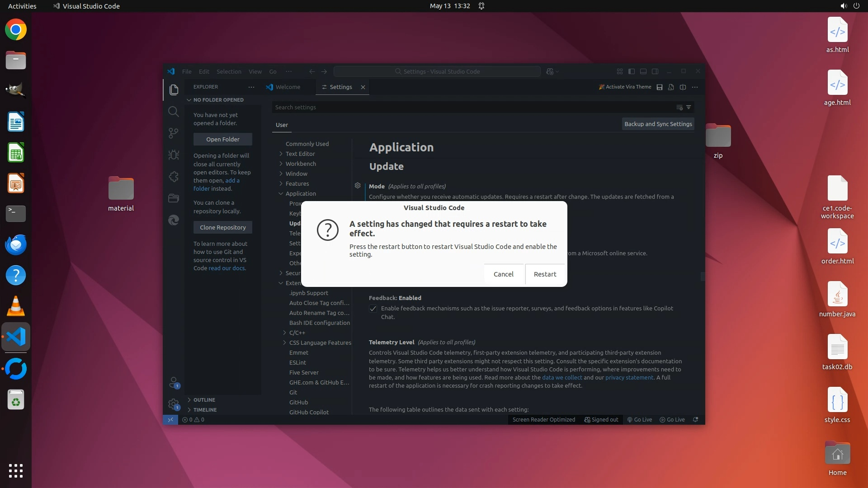This screenshot has height=488, width=868.
Task: Expand the OUTLINE section
Action: point(204,400)
